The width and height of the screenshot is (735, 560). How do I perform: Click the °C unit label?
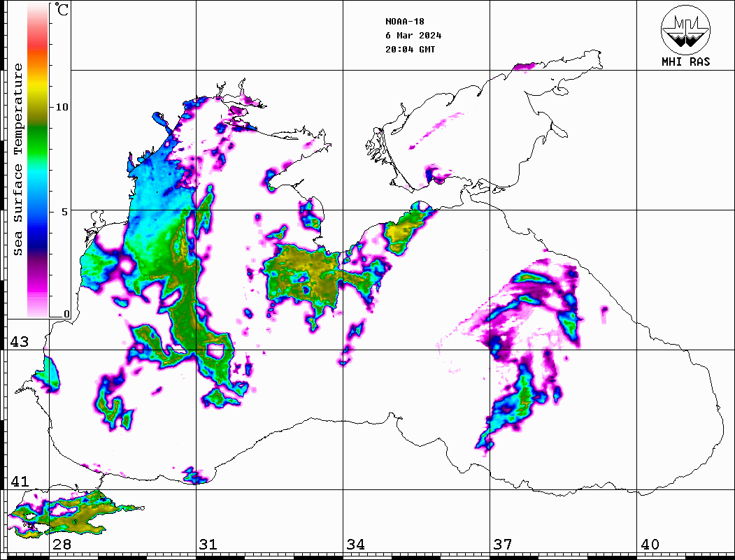(x=62, y=9)
